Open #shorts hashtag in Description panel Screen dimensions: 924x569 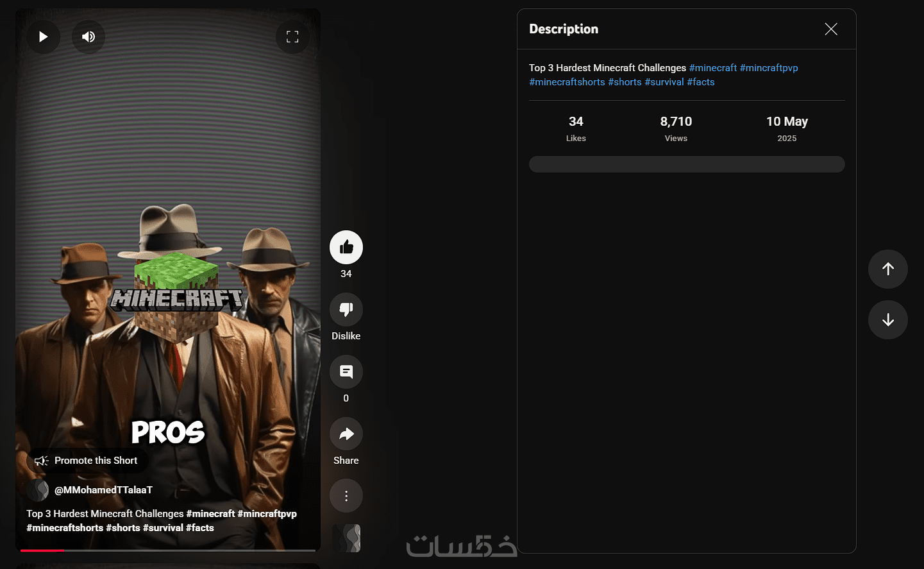click(x=625, y=82)
